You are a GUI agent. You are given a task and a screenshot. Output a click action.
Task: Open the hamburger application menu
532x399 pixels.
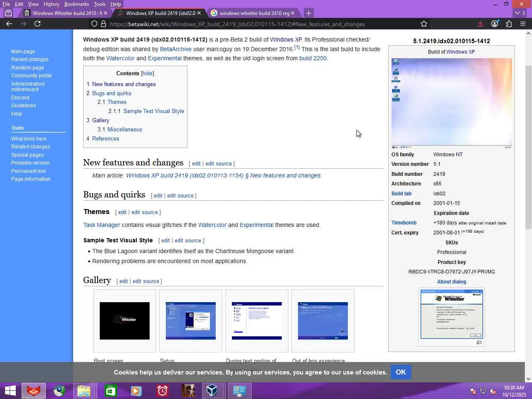click(x=523, y=24)
